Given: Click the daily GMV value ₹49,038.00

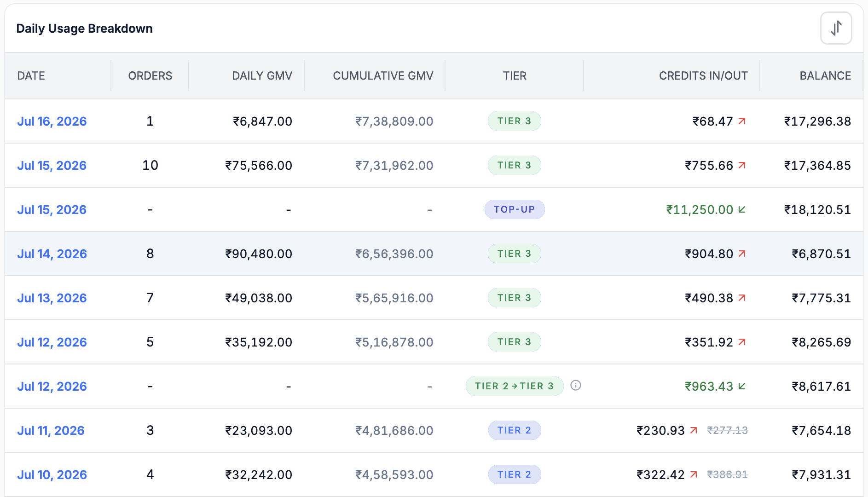Looking at the screenshot, I should 259,298.
